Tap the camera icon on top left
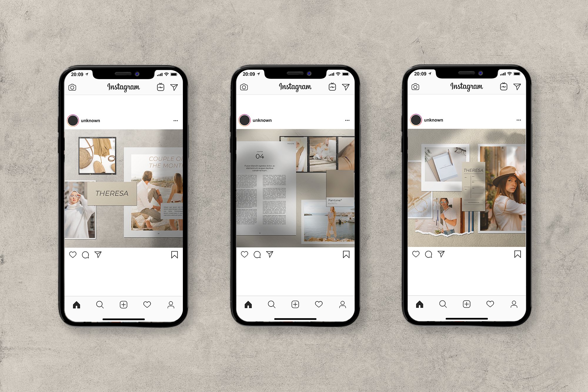Viewport: 588px width, 392px height. click(71, 88)
